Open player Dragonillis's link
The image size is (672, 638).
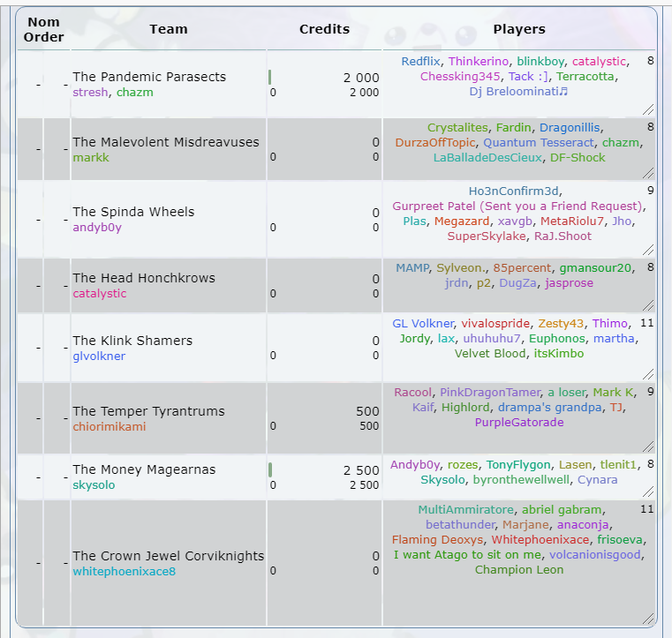pyautogui.click(x=570, y=128)
